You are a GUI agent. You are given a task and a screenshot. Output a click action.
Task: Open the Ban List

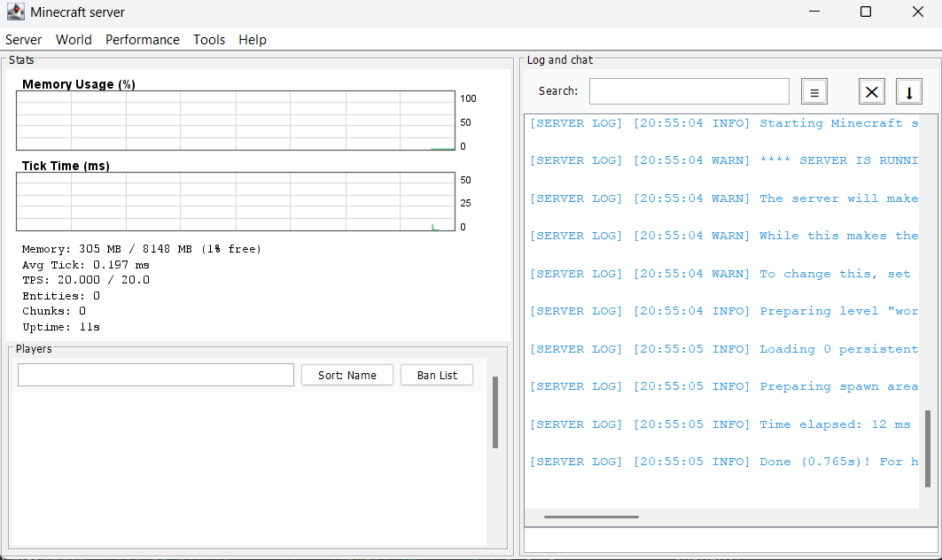pos(437,375)
